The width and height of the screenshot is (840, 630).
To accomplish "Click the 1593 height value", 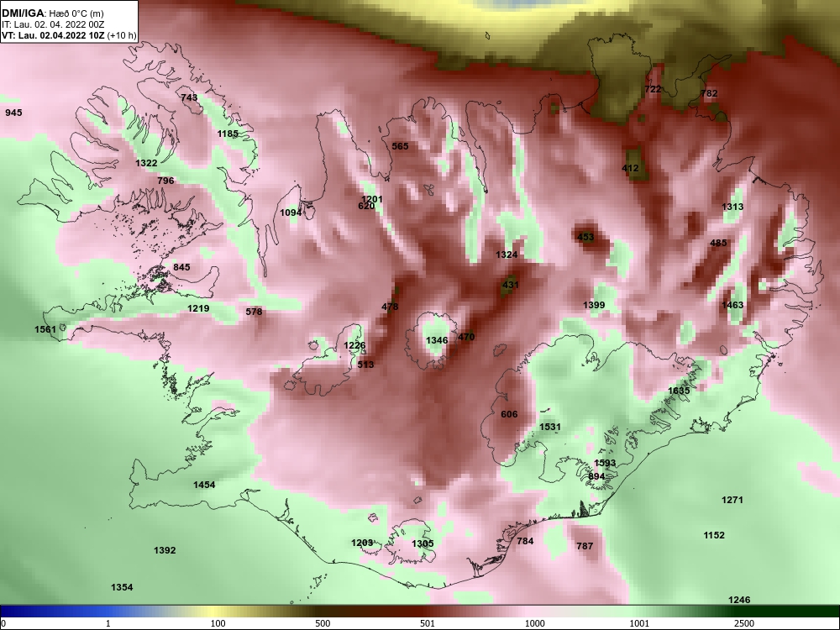I will click(x=605, y=463).
